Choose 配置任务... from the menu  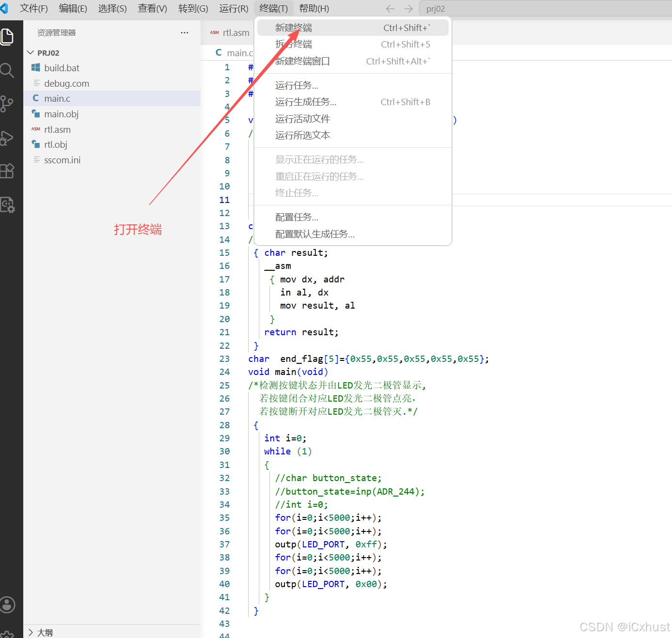[x=353, y=217]
